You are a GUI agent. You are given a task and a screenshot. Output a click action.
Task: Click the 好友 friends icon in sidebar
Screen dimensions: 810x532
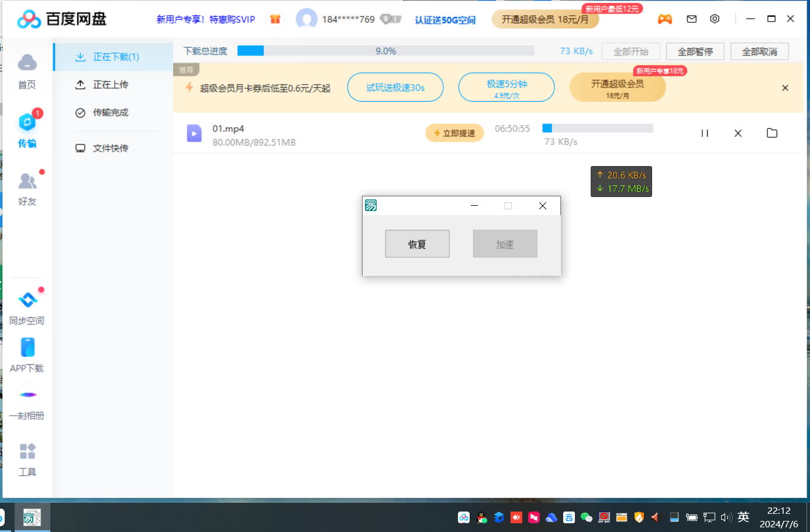pos(27,182)
